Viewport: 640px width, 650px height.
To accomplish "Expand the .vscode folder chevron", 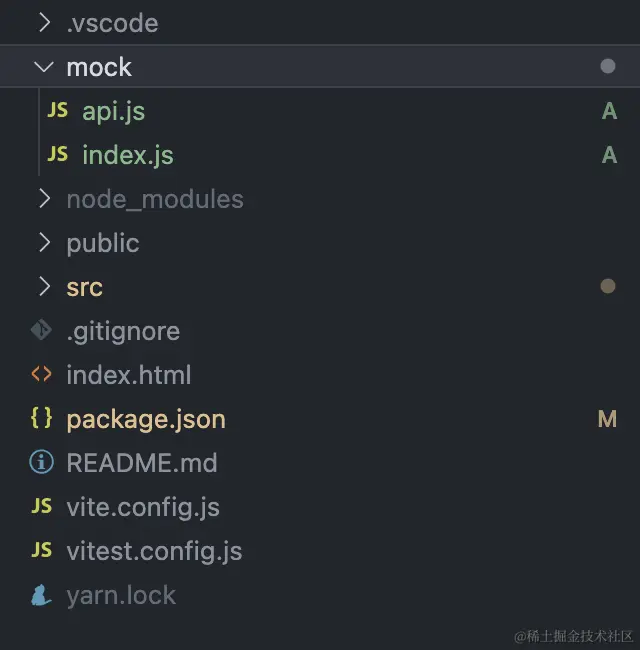I will point(44,23).
